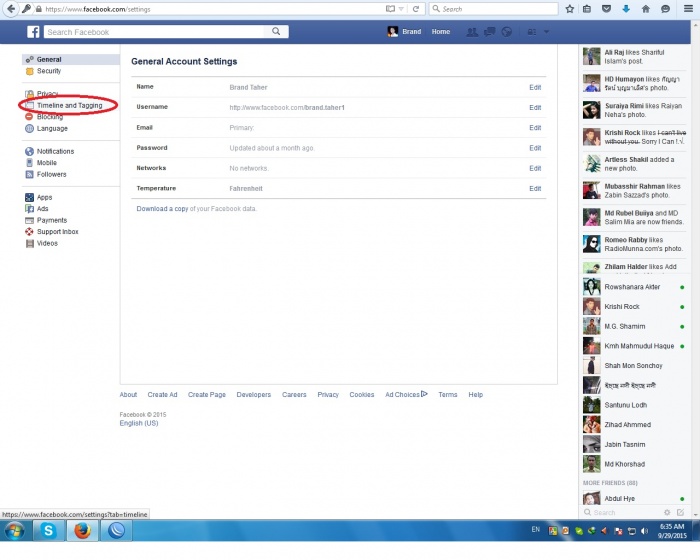Click the Facebook logo icon
This screenshot has width=700, height=560.
click(33, 32)
